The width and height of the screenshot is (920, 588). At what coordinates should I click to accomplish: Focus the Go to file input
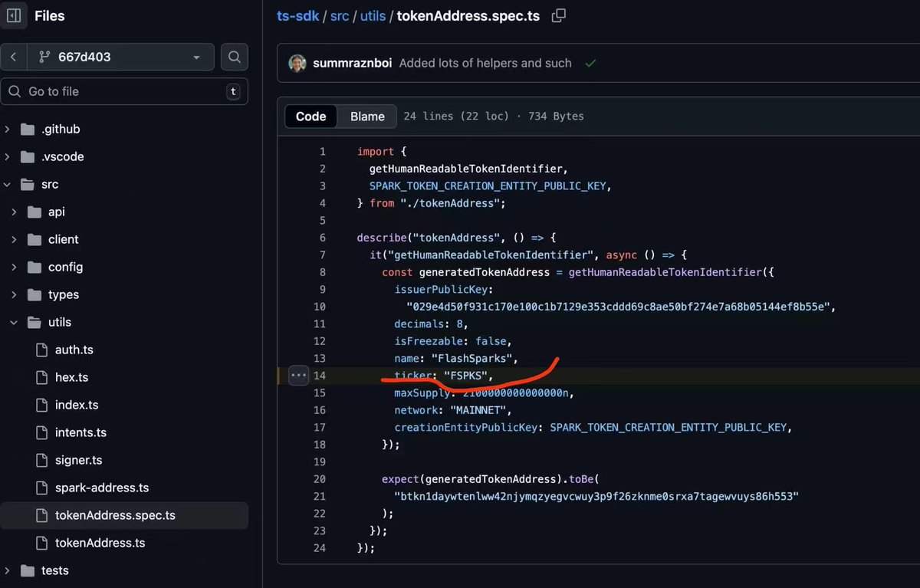tap(124, 91)
